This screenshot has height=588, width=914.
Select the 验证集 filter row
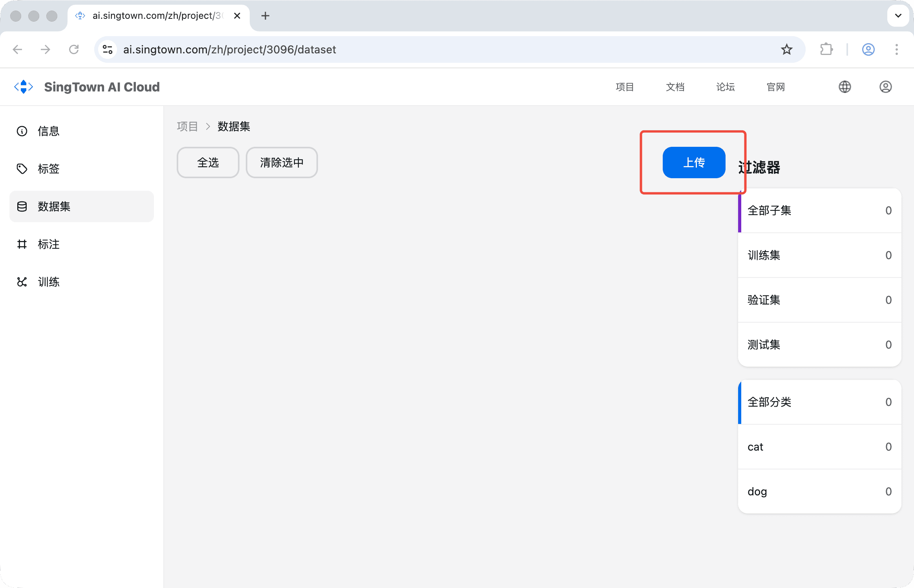click(x=819, y=300)
